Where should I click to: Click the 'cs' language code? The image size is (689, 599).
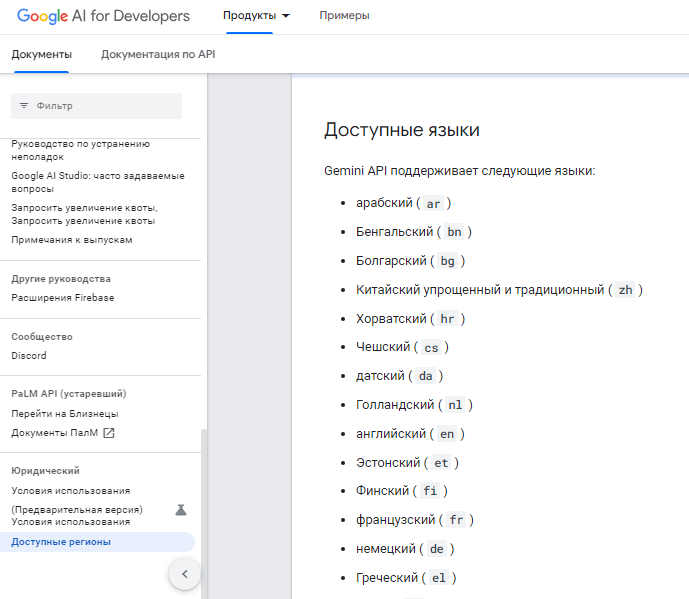point(431,347)
